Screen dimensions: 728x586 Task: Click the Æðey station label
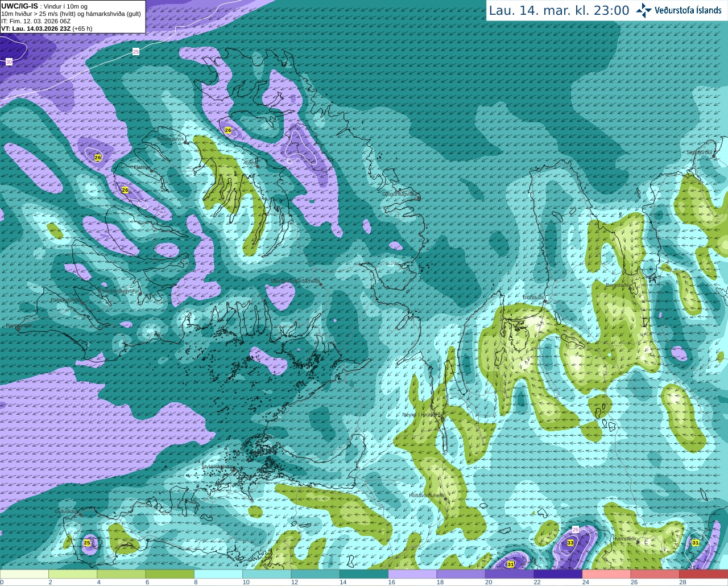250,163
